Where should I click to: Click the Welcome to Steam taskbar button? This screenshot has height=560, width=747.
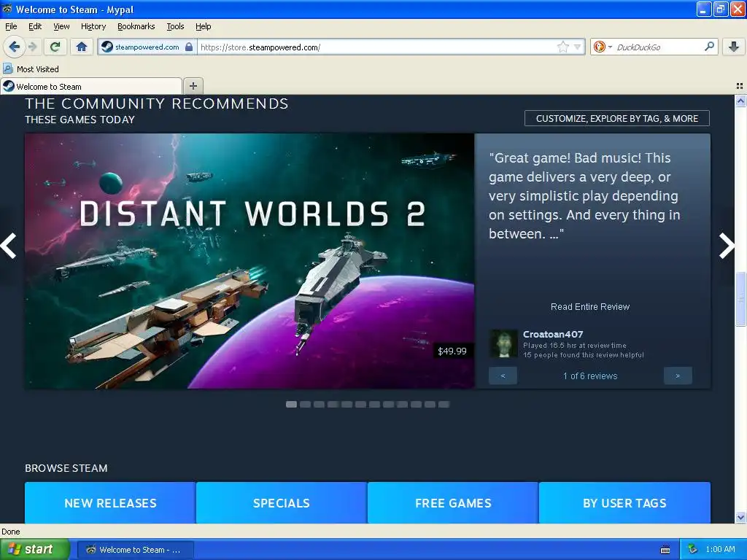coord(135,550)
